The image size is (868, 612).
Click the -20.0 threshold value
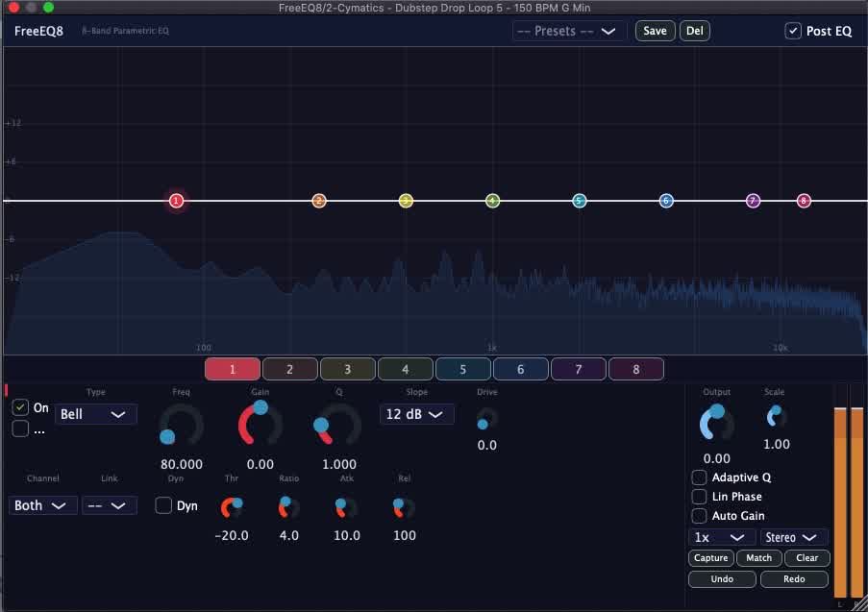232,536
